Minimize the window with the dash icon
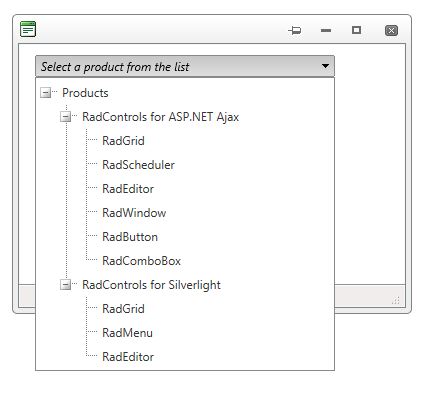This screenshot has height=393, width=428. click(x=326, y=31)
